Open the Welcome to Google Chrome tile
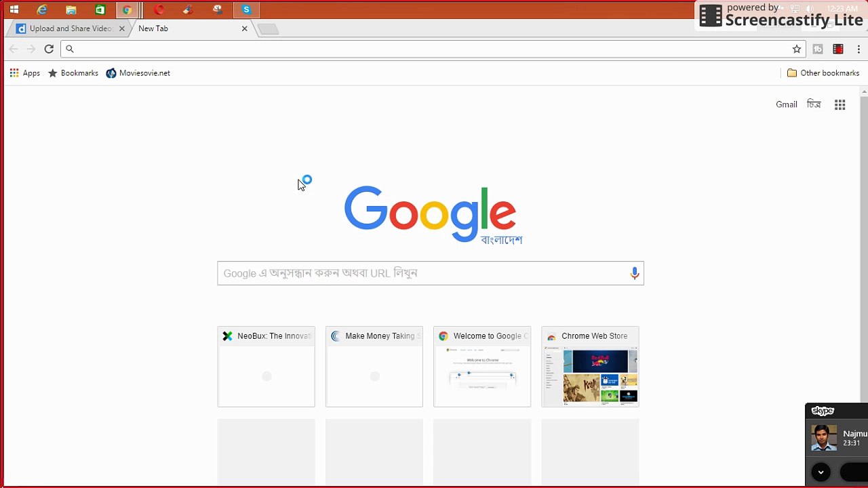Image resolution: width=868 pixels, height=488 pixels. click(x=482, y=367)
